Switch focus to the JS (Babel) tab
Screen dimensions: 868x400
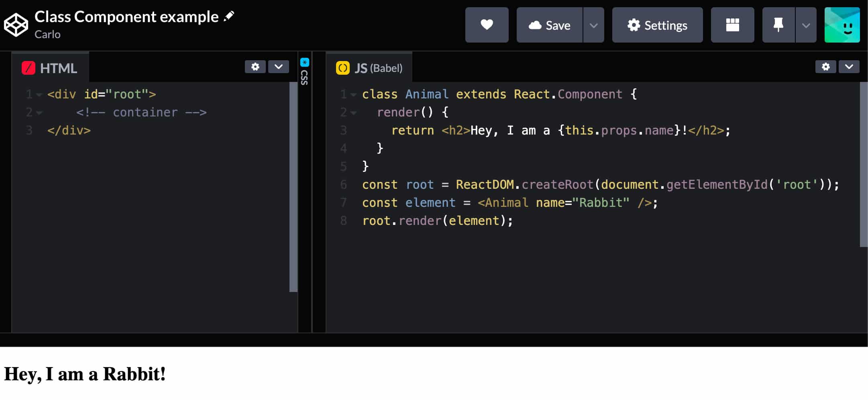[x=369, y=67]
